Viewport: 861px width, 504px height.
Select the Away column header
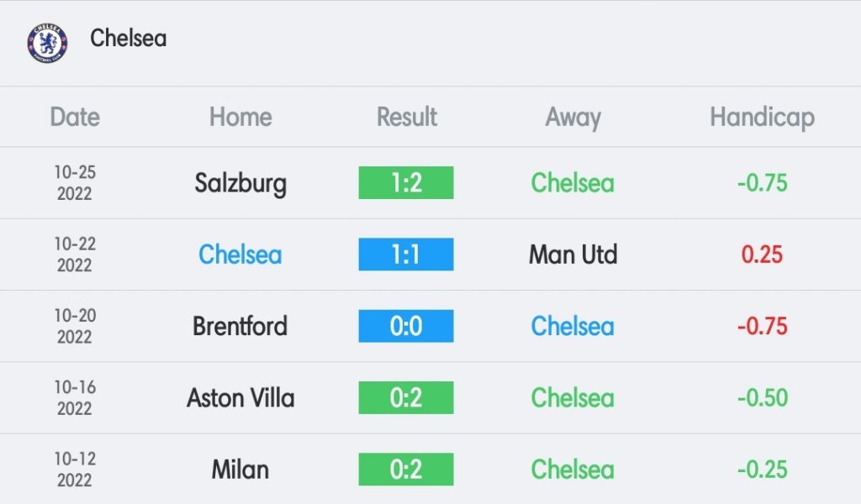(573, 118)
